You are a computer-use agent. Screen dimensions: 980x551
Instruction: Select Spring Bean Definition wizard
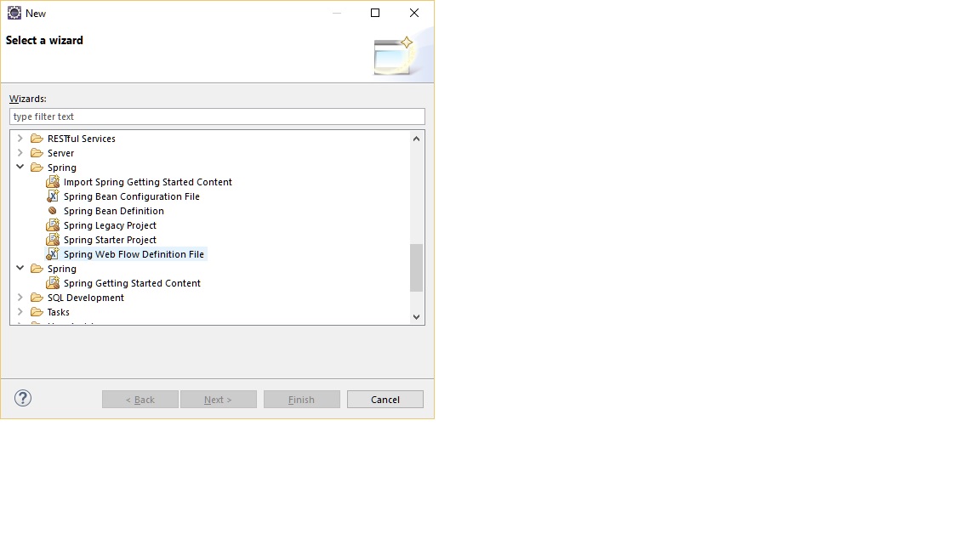[x=114, y=211]
